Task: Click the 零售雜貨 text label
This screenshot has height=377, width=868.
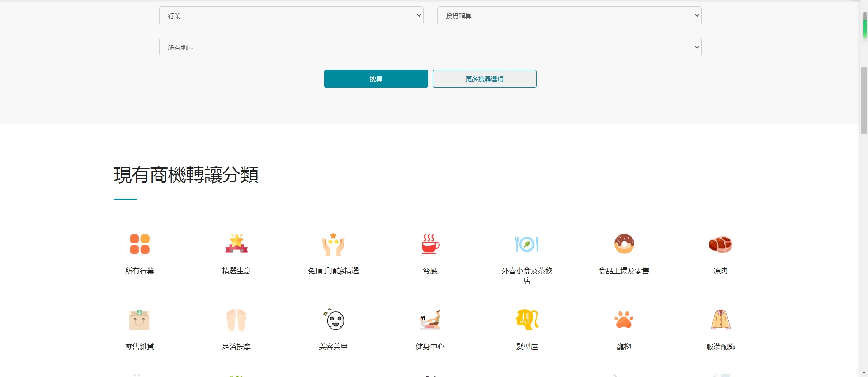Action: click(139, 346)
